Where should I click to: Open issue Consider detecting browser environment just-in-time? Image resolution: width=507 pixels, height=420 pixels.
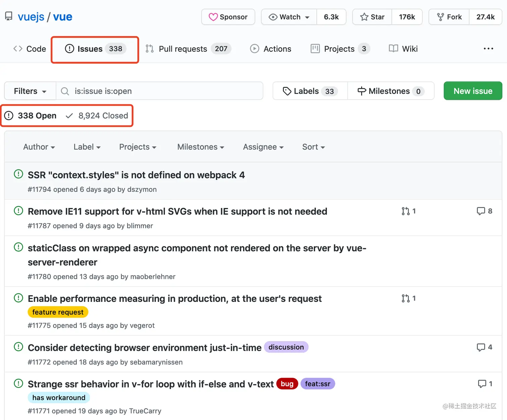tap(145, 348)
